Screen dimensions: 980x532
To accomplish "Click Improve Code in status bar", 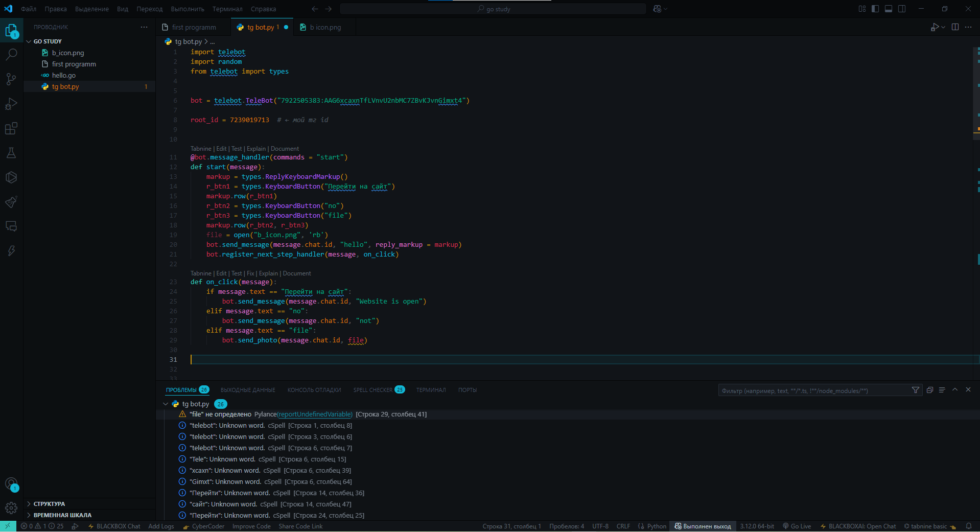I will pyautogui.click(x=251, y=526).
